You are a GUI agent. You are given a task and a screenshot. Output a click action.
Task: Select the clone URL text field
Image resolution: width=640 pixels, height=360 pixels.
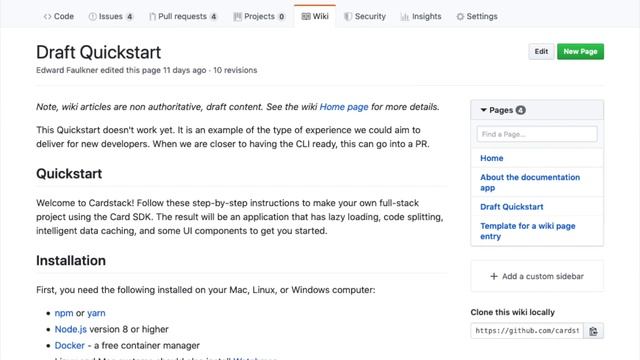pos(527,331)
